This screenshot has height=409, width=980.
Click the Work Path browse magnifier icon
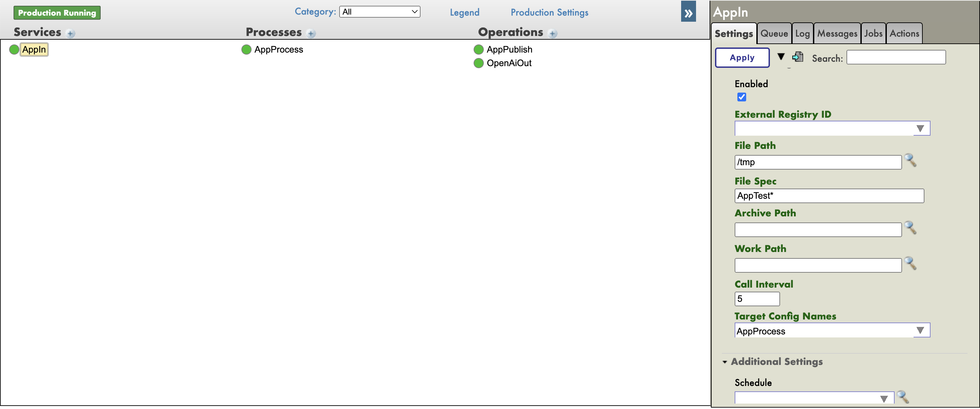[x=911, y=264]
